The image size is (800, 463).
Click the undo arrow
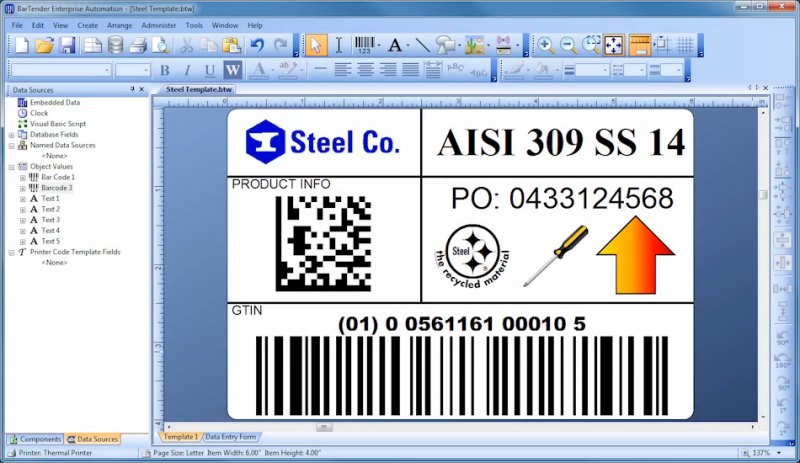tap(258, 45)
